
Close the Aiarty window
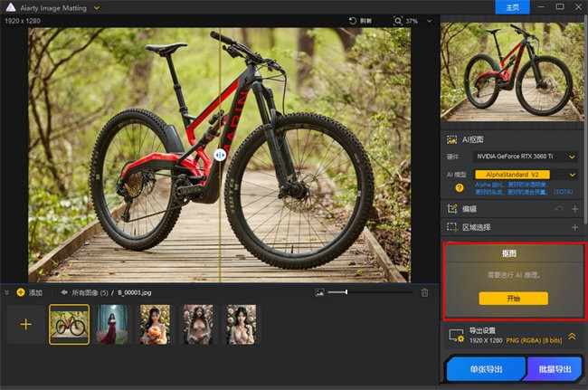(579, 6)
